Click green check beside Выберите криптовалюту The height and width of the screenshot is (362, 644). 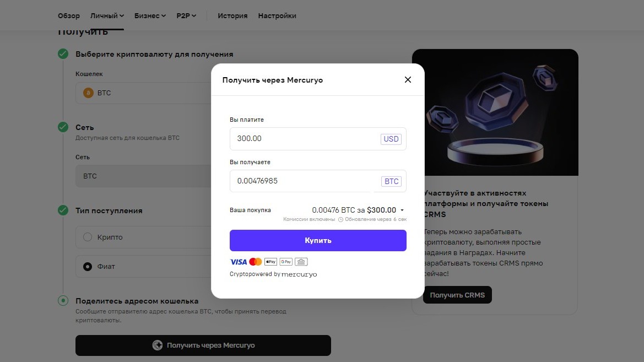pos(63,54)
